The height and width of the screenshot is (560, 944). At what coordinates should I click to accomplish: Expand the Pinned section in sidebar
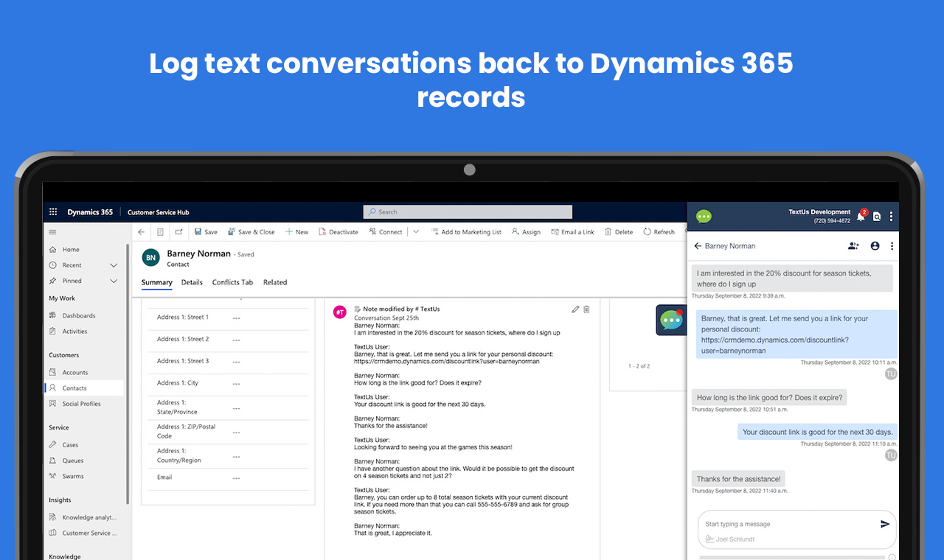pos(114,281)
